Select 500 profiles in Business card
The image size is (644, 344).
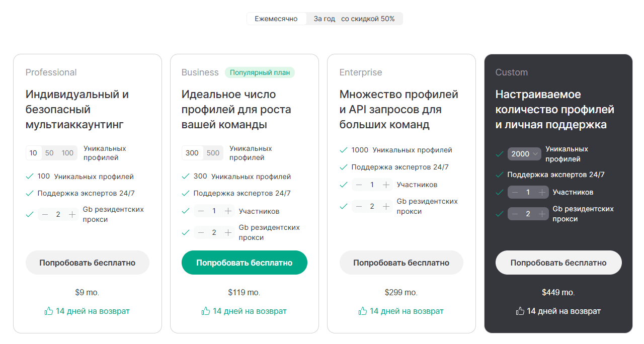(x=213, y=152)
